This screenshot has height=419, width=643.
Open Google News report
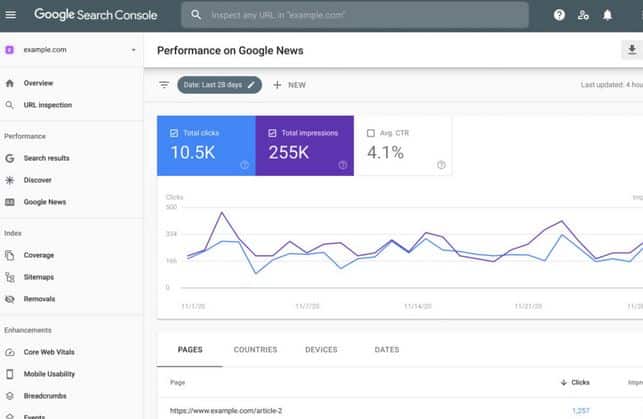click(45, 202)
